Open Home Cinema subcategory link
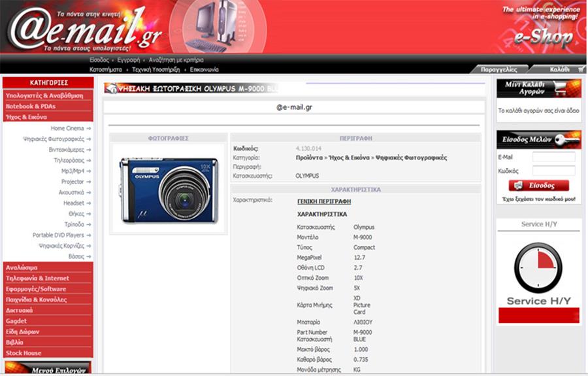Screen dimensions: 588x376 click(x=67, y=128)
